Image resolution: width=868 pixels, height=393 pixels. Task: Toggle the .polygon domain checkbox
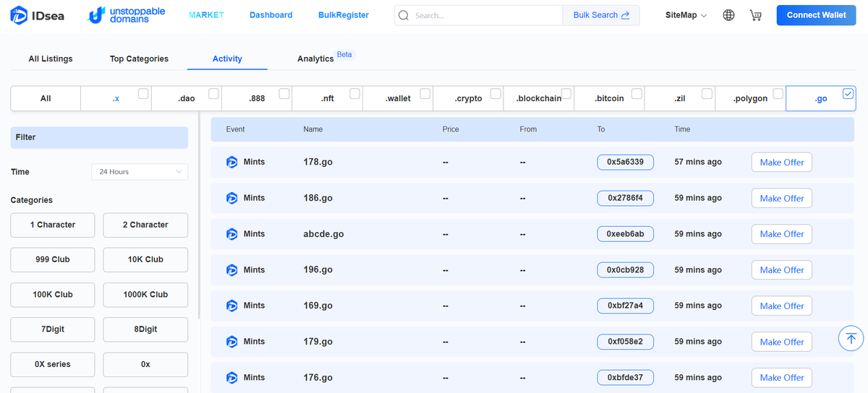[x=778, y=93]
